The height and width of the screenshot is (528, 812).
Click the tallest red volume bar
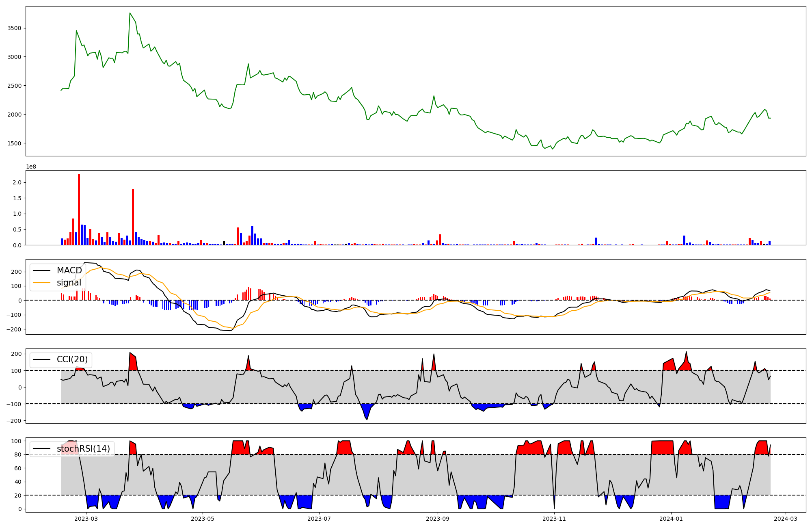tap(79, 209)
